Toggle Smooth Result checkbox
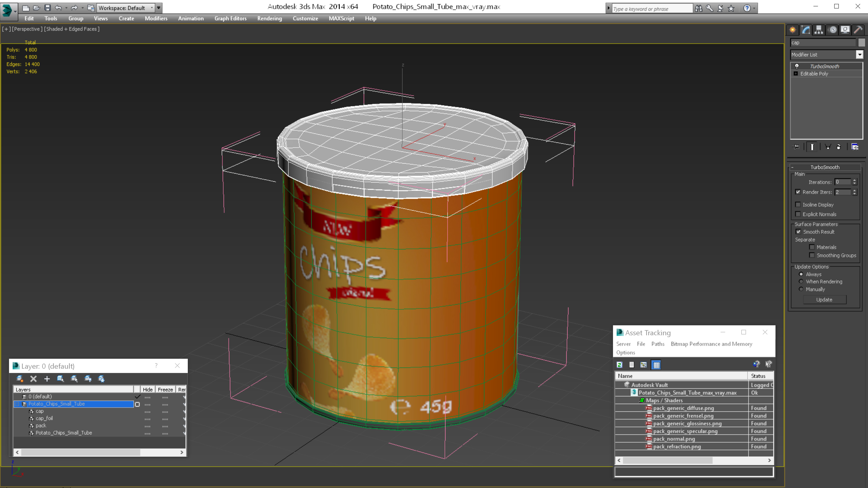 click(798, 232)
